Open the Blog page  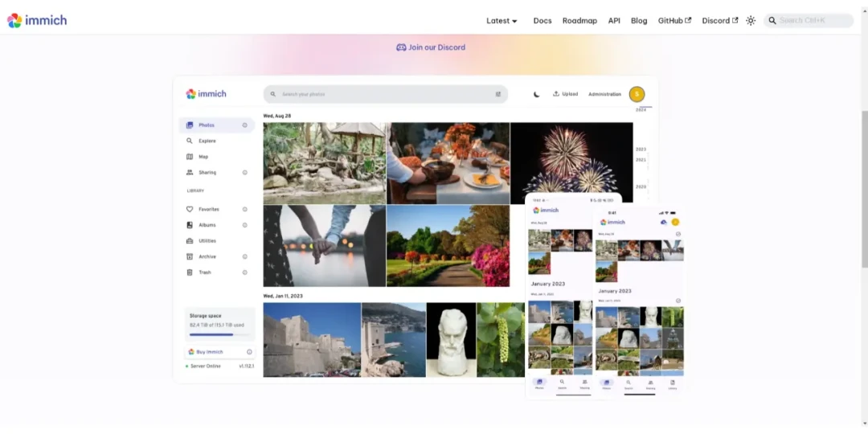[x=639, y=20]
